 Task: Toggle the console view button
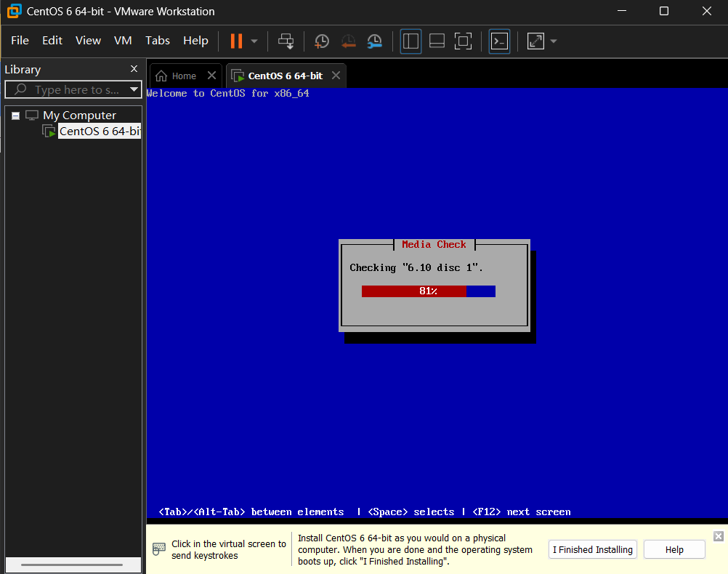[500, 41]
